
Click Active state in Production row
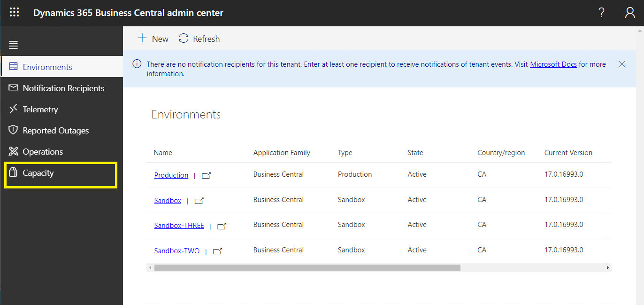pyautogui.click(x=417, y=174)
